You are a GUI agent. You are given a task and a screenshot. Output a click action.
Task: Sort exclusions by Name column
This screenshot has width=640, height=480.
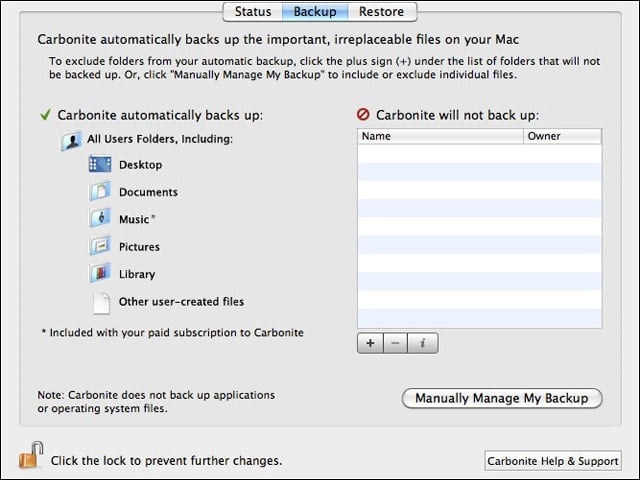pyautogui.click(x=440, y=136)
